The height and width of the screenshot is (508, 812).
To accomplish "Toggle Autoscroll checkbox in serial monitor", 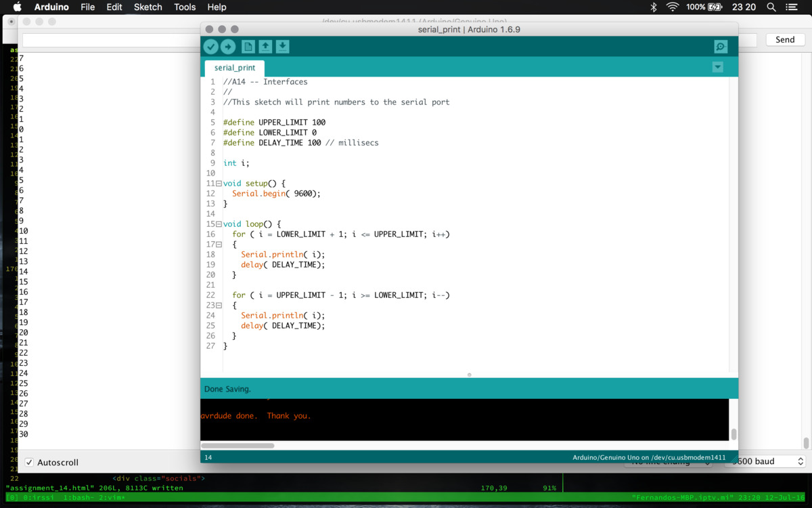I will coord(29,463).
